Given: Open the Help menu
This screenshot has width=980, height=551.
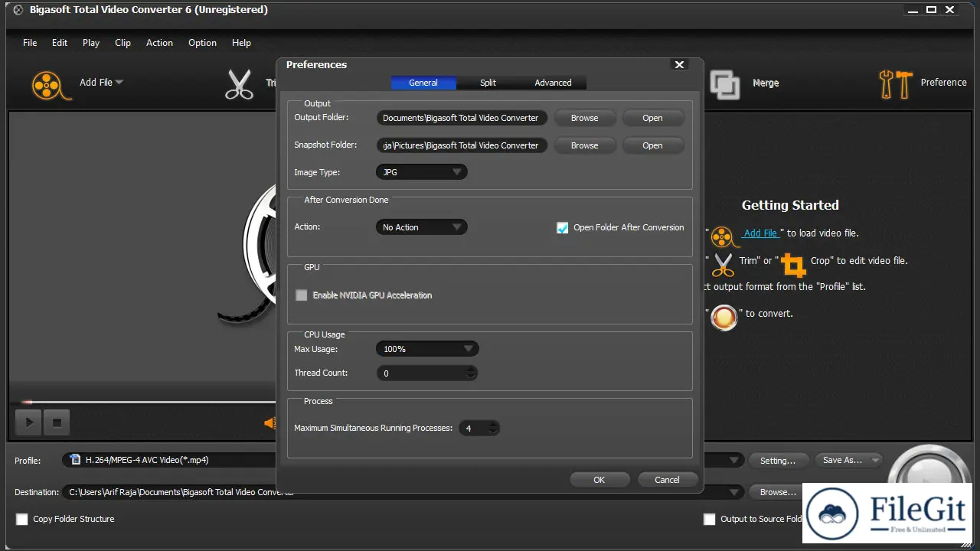Looking at the screenshot, I should 241,43.
